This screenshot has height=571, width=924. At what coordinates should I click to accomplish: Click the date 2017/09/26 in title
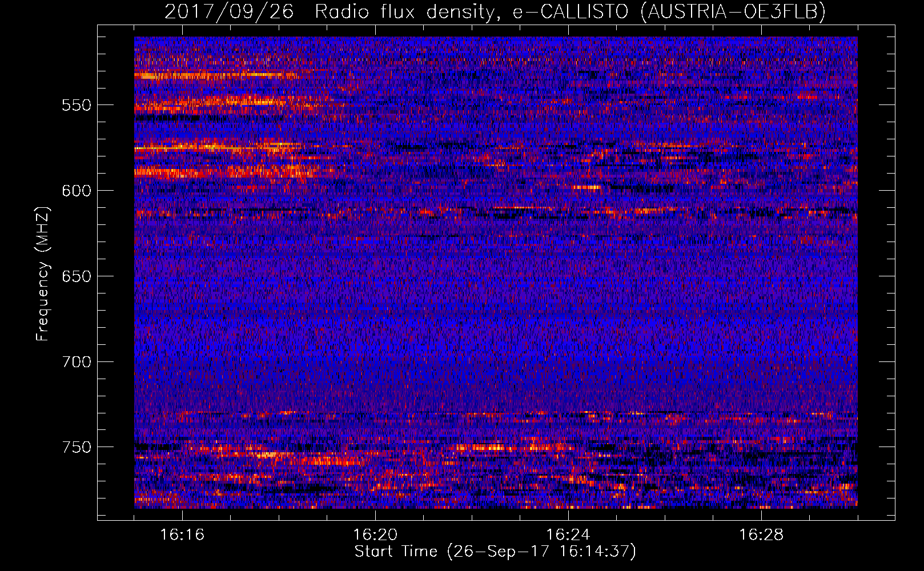click(229, 11)
